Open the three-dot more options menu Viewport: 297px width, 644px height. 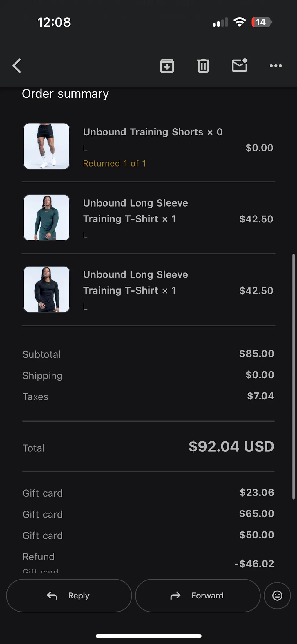pyautogui.click(x=276, y=66)
